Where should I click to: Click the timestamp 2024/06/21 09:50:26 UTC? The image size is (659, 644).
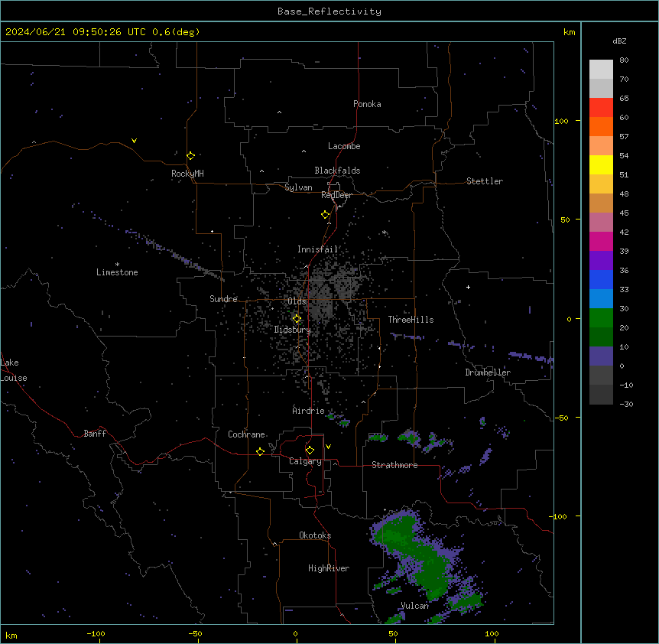[x=76, y=32]
